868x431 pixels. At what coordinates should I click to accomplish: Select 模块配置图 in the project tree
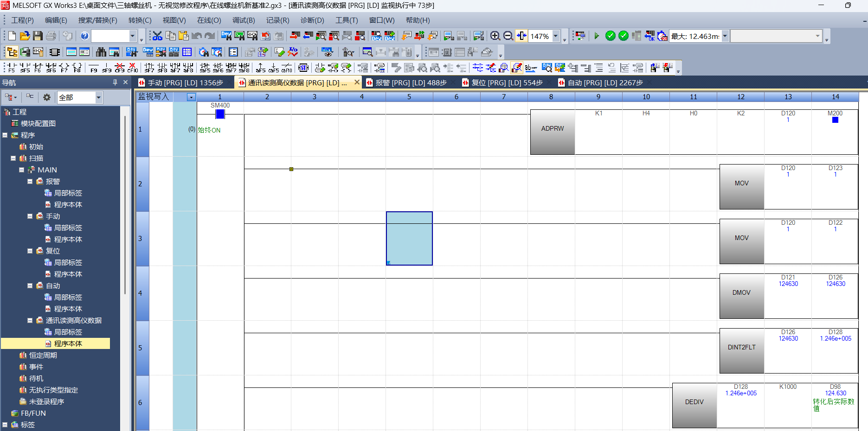tap(38, 124)
